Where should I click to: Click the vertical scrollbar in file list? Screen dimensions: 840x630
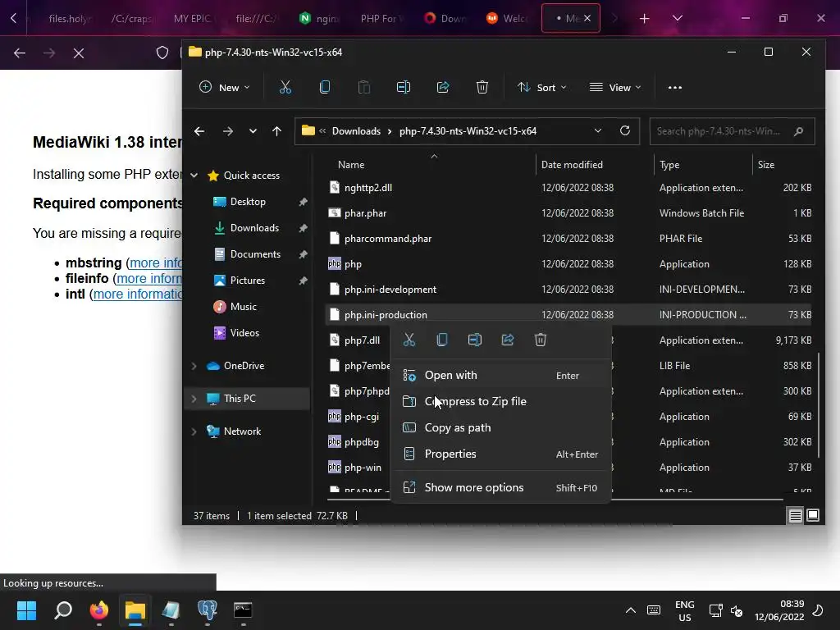pyautogui.click(x=818, y=404)
